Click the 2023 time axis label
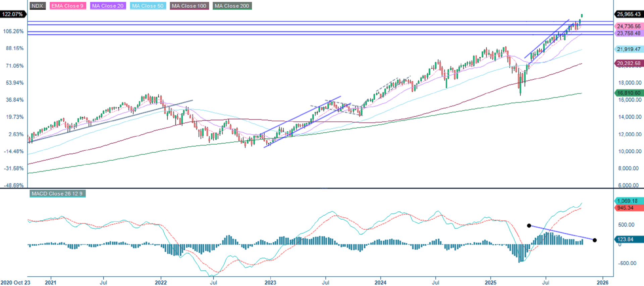644x286 pixels. coord(270,282)
